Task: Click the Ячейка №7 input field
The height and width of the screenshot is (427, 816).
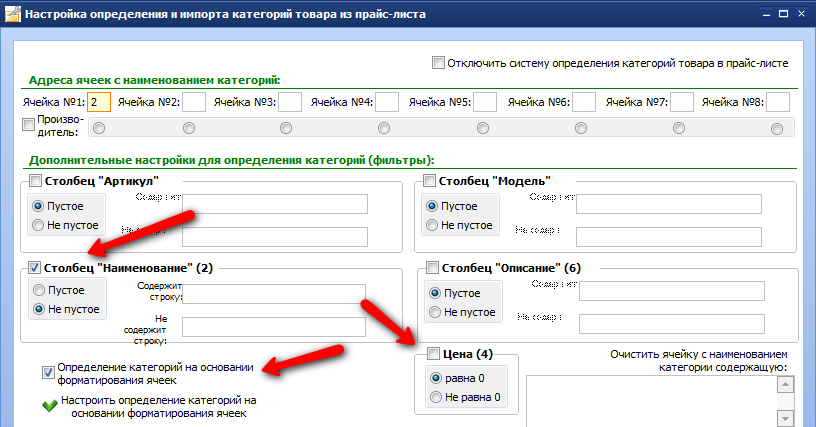Action: 682,102
